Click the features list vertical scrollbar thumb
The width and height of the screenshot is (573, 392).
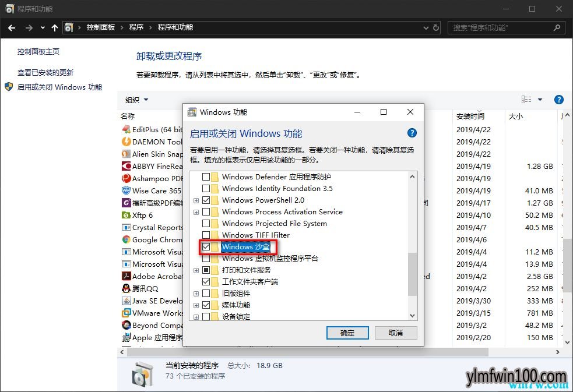[412, 274]
